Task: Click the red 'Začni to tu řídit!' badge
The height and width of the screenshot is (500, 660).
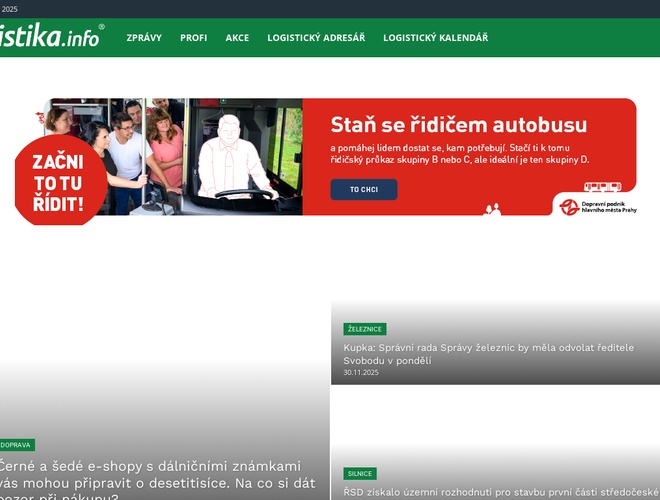Action: point(59,182)
